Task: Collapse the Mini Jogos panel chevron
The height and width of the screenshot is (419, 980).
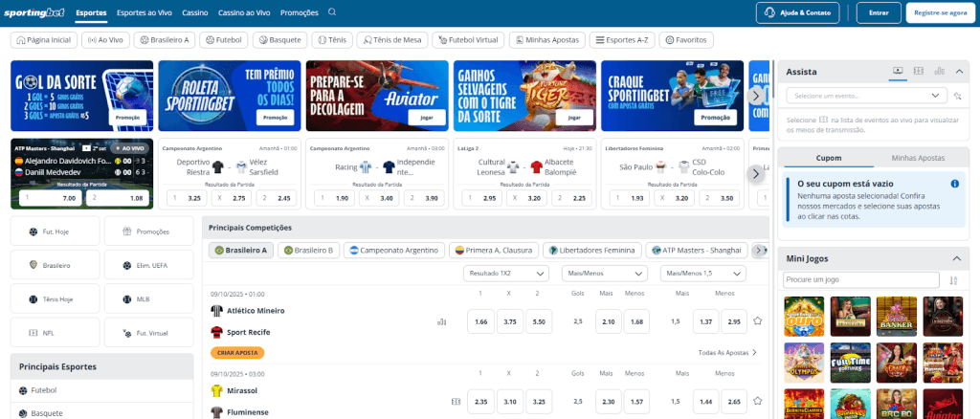Action: point(956,258)
